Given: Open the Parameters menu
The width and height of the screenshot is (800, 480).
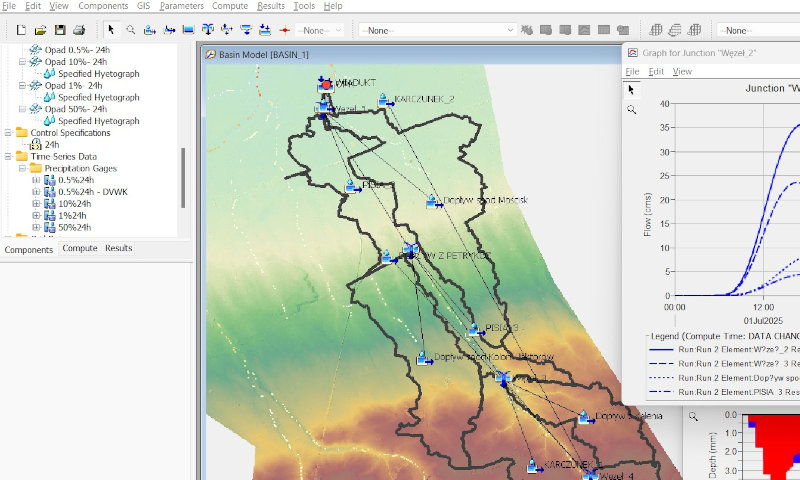Looking at the screenshot, I should click(x=181, y=6).
